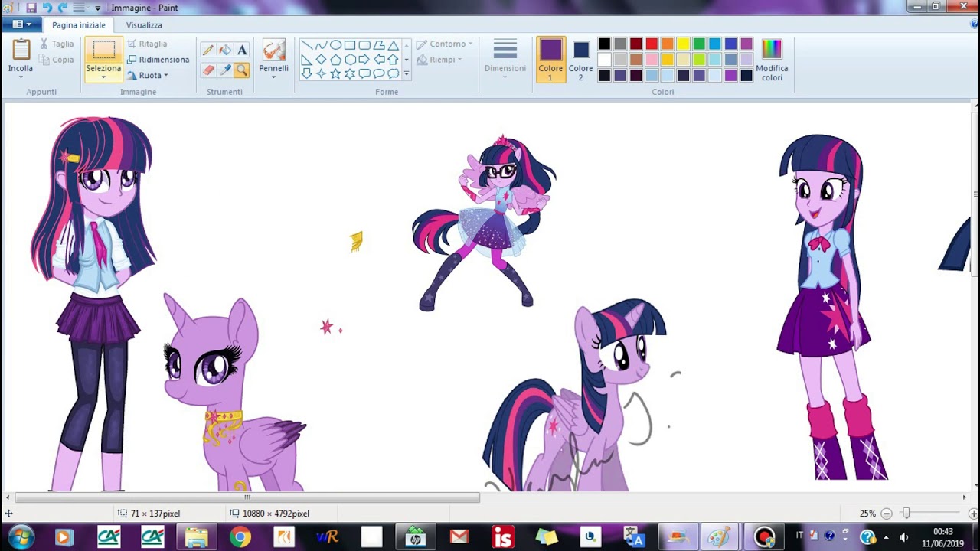
Task: Switch to Pagina iniziale tab
Action: (79, 25)
